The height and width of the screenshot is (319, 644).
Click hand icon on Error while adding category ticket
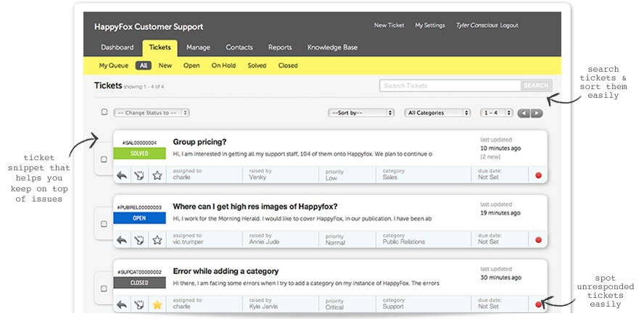click(x=139, y=304)
